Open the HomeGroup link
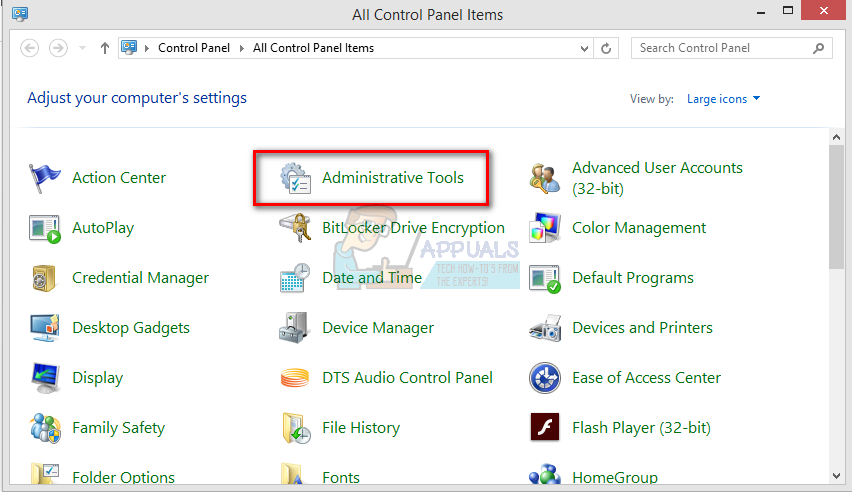Image resolution: width=852 pixels, height=492 pixels. pos(615,477)
